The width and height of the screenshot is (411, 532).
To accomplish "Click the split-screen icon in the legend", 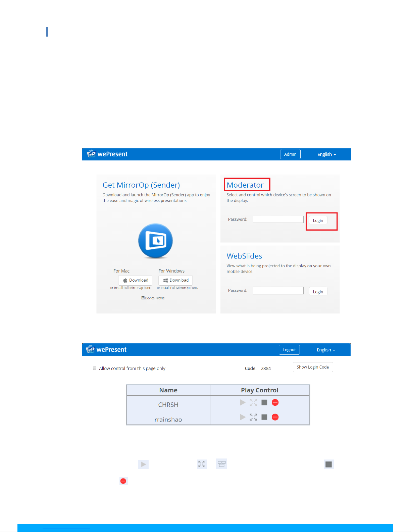I will click(221, 464).
